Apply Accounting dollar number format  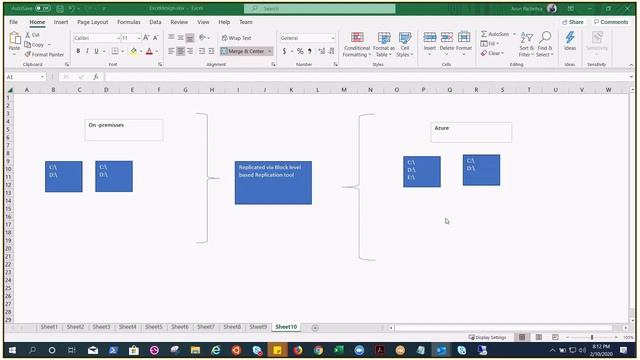284,51
